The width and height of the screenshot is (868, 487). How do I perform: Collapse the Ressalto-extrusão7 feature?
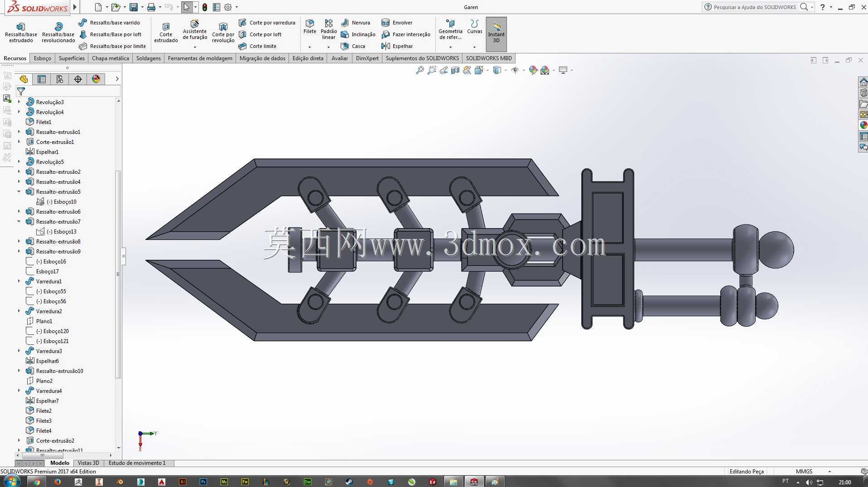pos(19,221)
